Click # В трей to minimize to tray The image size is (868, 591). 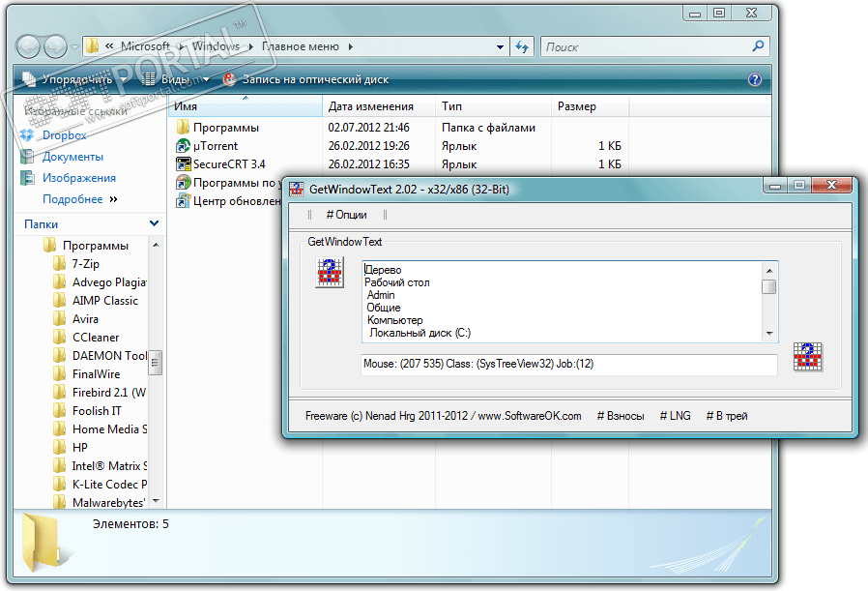click(727, 416)
